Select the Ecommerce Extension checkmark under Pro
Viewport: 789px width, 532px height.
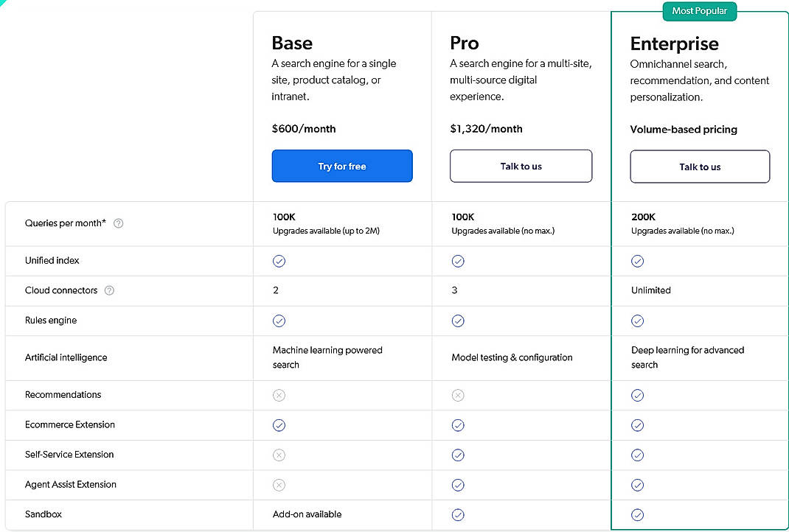(x=458, y=425)
